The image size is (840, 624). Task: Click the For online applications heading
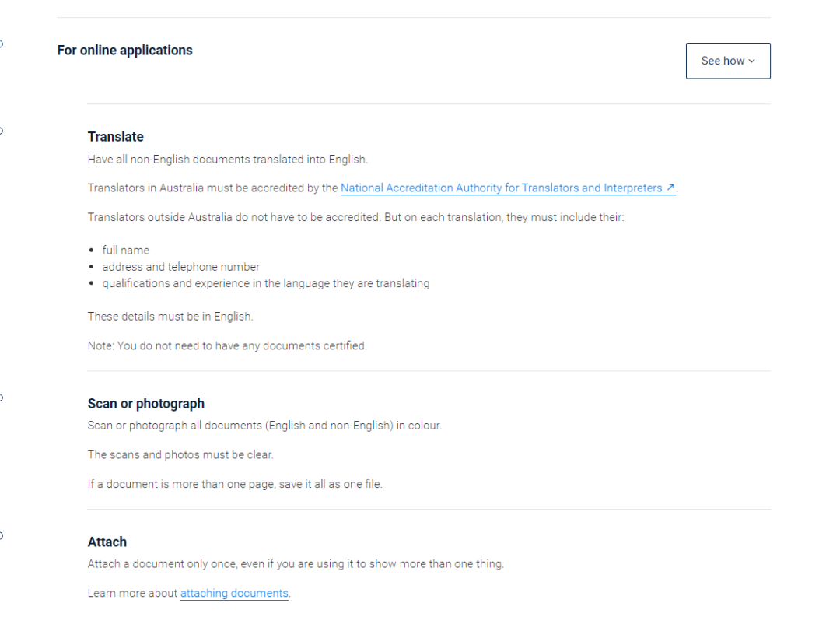tap(124, 51)
